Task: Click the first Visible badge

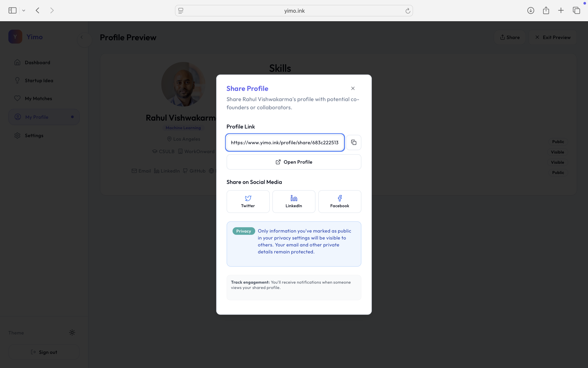Action: coord(557,152)
